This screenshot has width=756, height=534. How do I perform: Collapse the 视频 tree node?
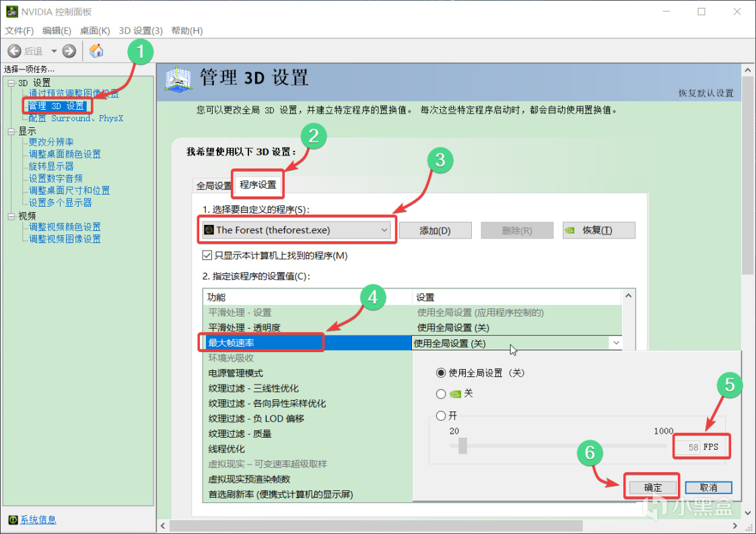11,216
